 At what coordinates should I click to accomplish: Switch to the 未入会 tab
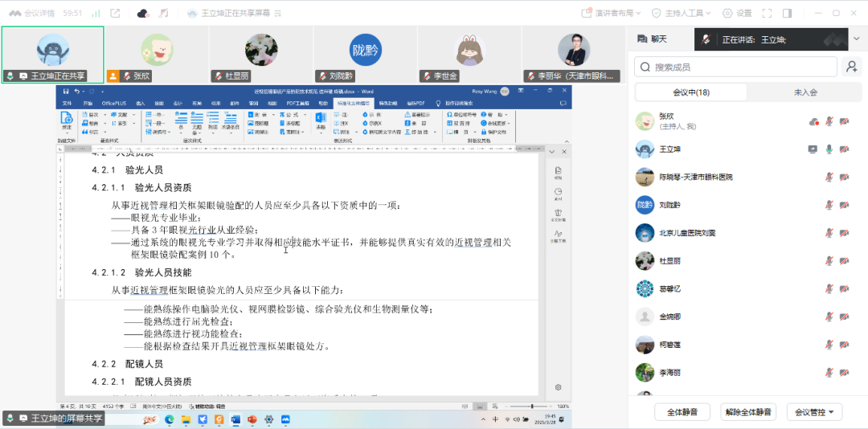[805, 92]
